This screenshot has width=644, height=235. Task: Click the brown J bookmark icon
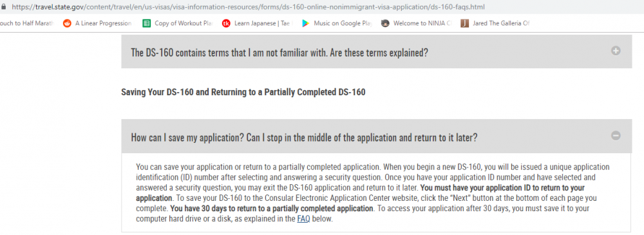point(464,23)
